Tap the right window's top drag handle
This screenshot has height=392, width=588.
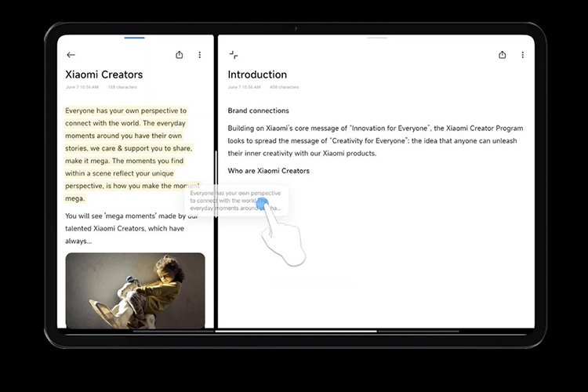point(377,38)
